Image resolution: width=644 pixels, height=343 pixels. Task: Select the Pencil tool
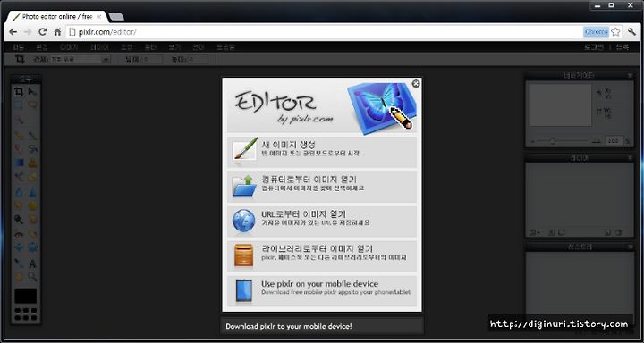pos(19,135)
